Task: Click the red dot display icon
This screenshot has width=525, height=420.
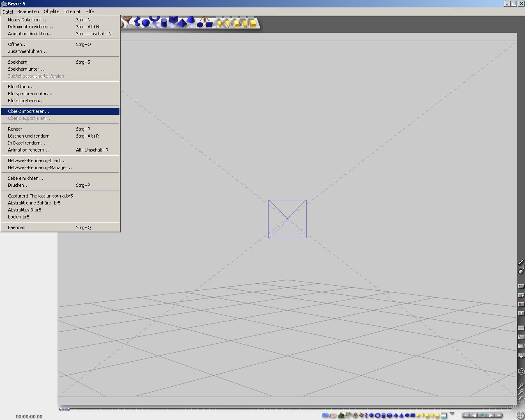Action: pos(521,304)
